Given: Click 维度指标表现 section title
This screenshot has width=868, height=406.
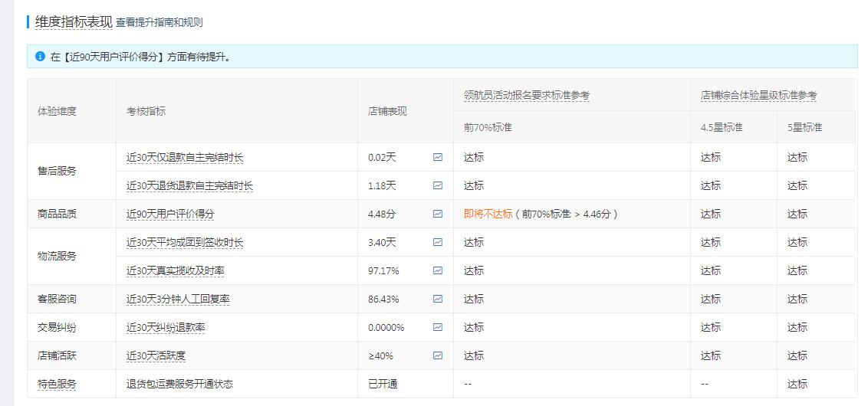Looking at the screenshot, I should [x=74, y=22].
